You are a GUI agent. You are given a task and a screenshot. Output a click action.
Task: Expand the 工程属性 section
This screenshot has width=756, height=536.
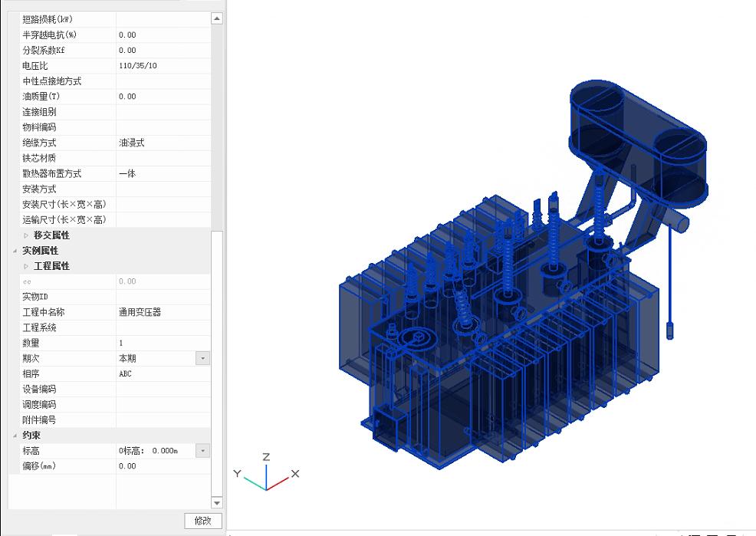pyautogui.click(x=26, y=266)
